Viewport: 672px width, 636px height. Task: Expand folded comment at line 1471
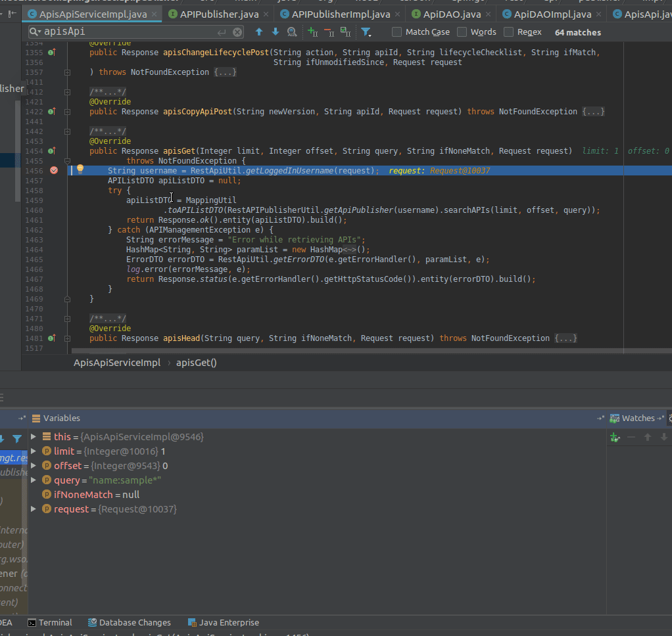coord(67,319)
